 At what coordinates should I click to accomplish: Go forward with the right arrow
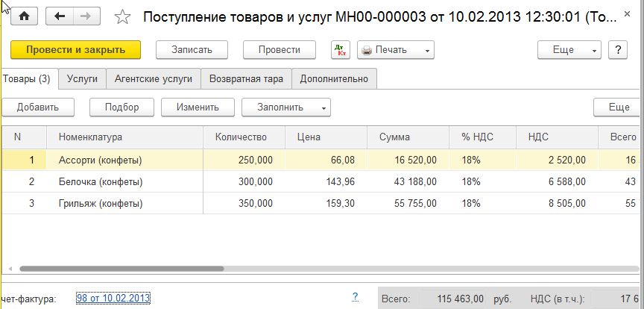86,16
